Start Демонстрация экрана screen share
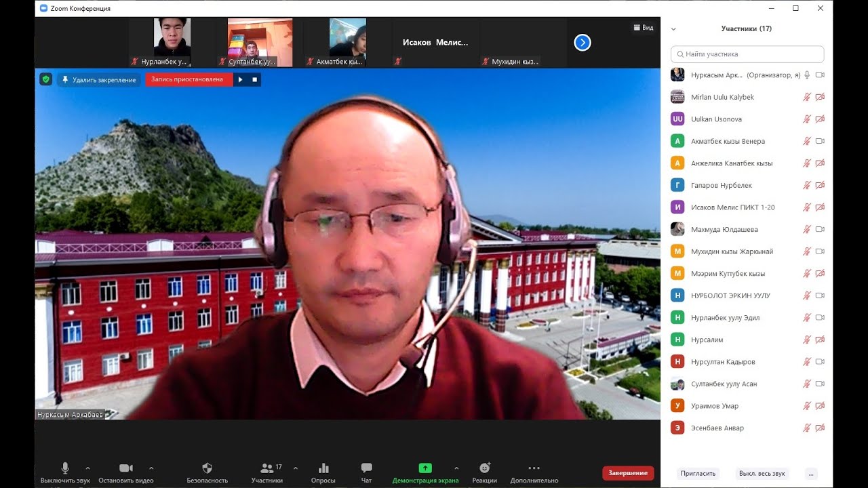The image size is (868, 488). click(x=425, y=472)
